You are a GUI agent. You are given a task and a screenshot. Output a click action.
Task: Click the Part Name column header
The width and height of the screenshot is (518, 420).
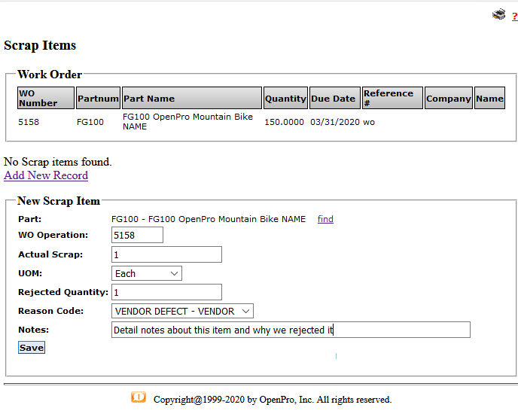tap(192, 98)
